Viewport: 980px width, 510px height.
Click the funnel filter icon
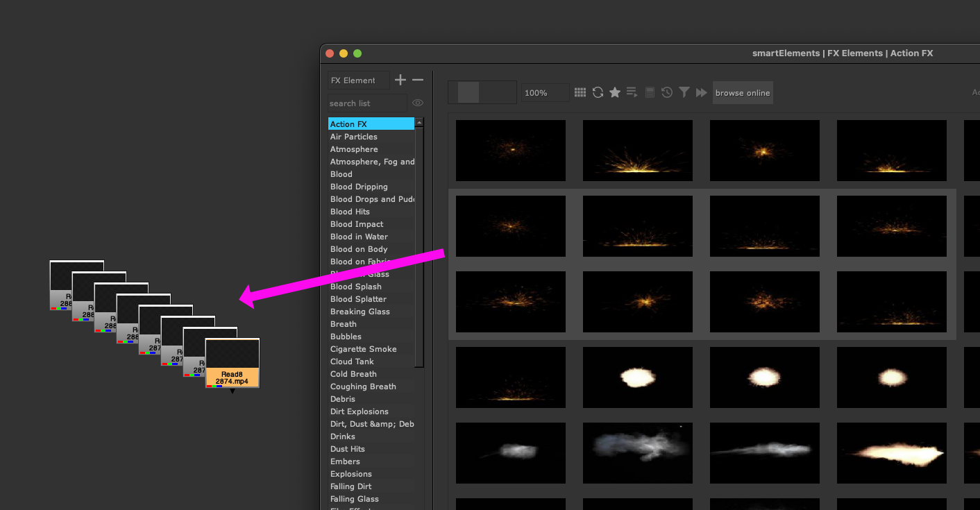tap(684, 92)
